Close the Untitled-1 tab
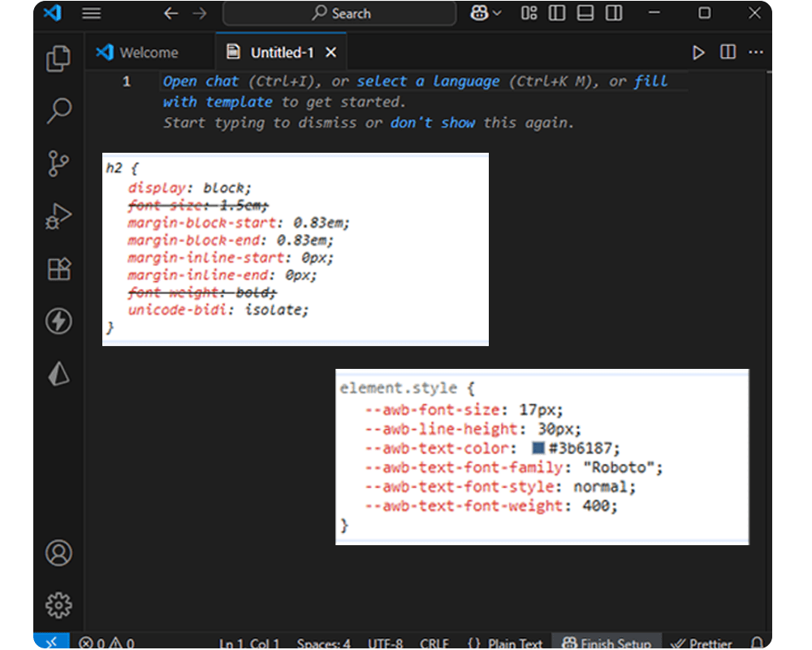 tap(331, 52)
